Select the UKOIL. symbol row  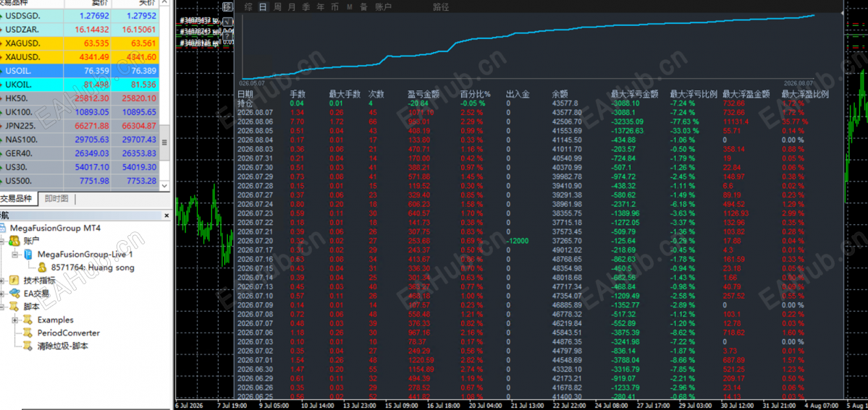pyautogui.click(x=80, y=85)
